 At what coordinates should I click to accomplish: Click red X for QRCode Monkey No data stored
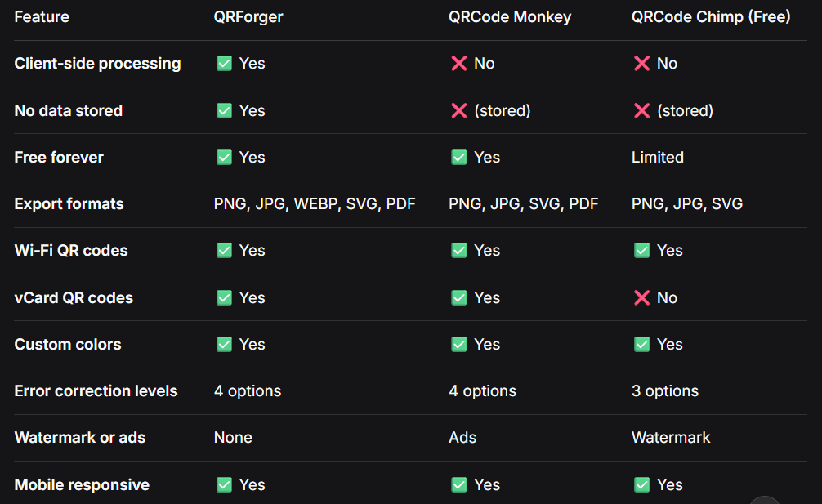459,110
